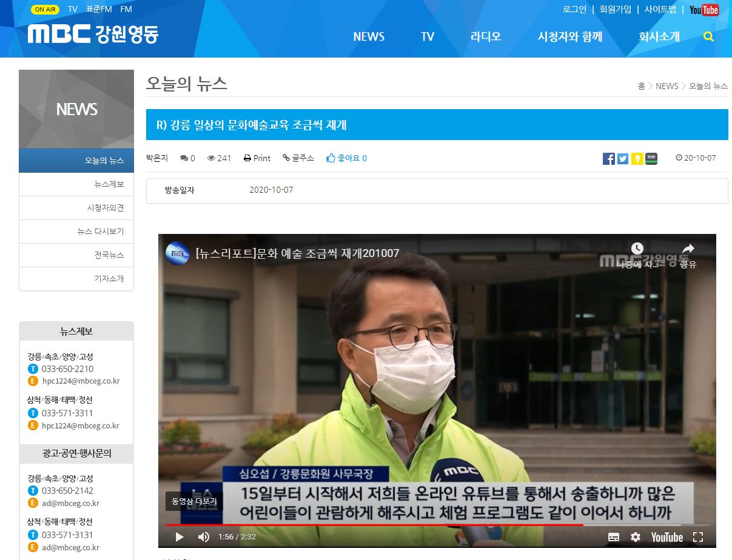Watch the video on YouTube logo
This screenshot has width=732, height=560.
pos(667,537)
